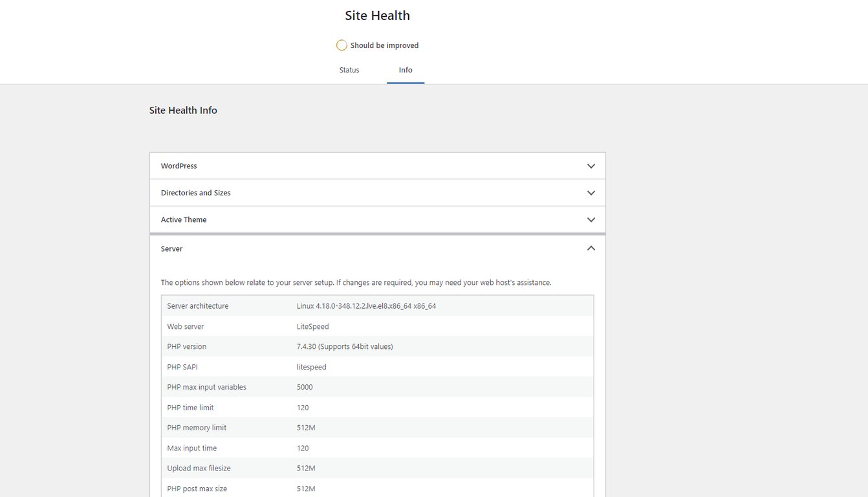Click the Site Health heading
Image resolution: width=868 pixels, height=497 pixels.
click(377, 15)
